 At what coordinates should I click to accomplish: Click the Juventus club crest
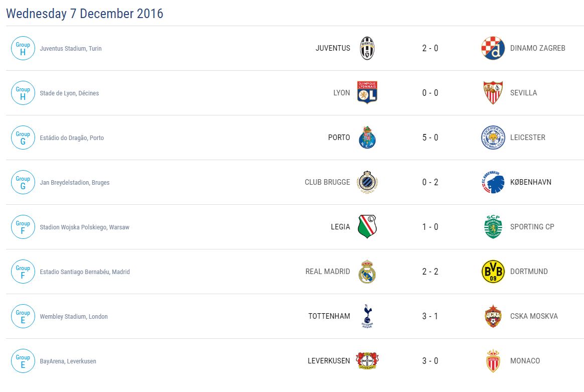(367, 48)
